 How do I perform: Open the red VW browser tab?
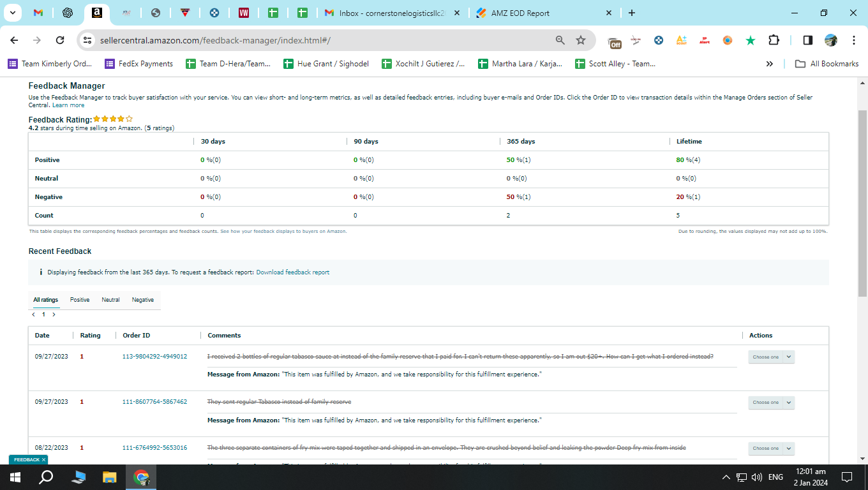tap(244, 13)
